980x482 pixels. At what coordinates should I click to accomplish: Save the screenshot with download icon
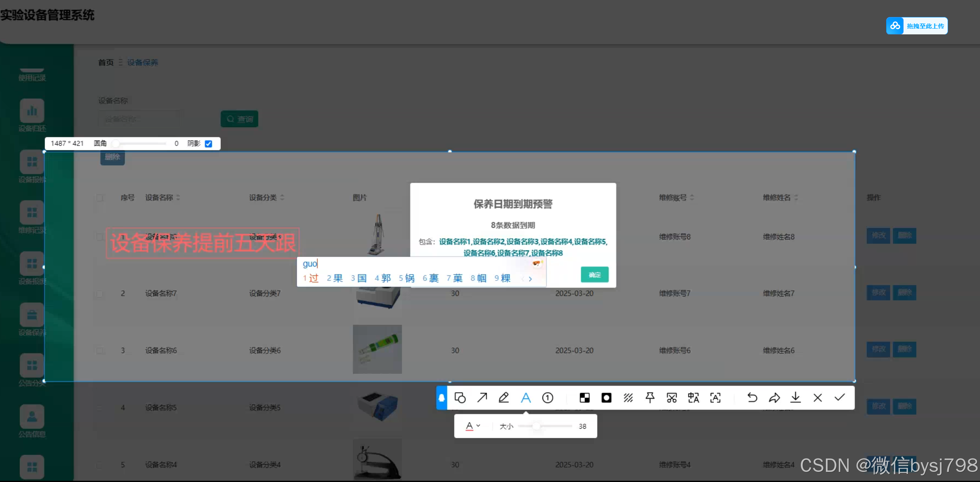(796, 398)
